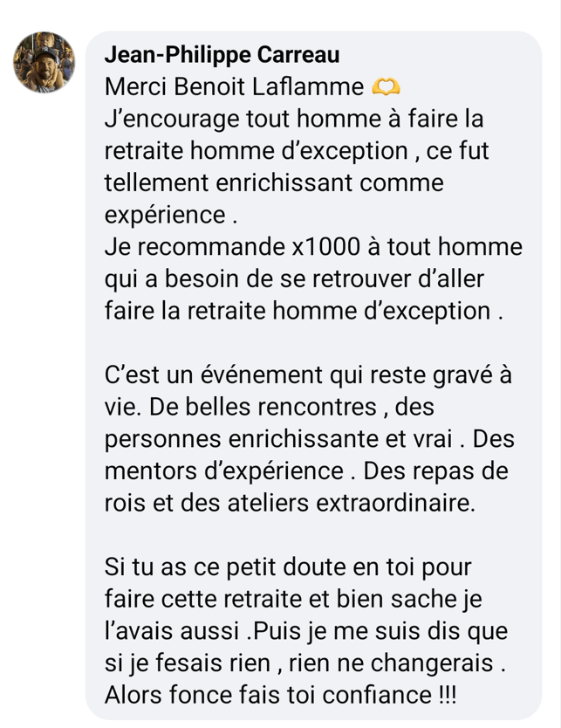Open Jean-Philippe Carreau's profile picture
This screenshot has height=728, width=561.
point(44,62)
